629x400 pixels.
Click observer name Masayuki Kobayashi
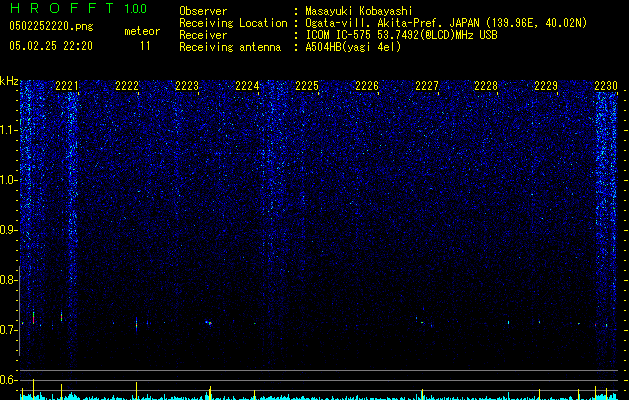coord(359,11)
